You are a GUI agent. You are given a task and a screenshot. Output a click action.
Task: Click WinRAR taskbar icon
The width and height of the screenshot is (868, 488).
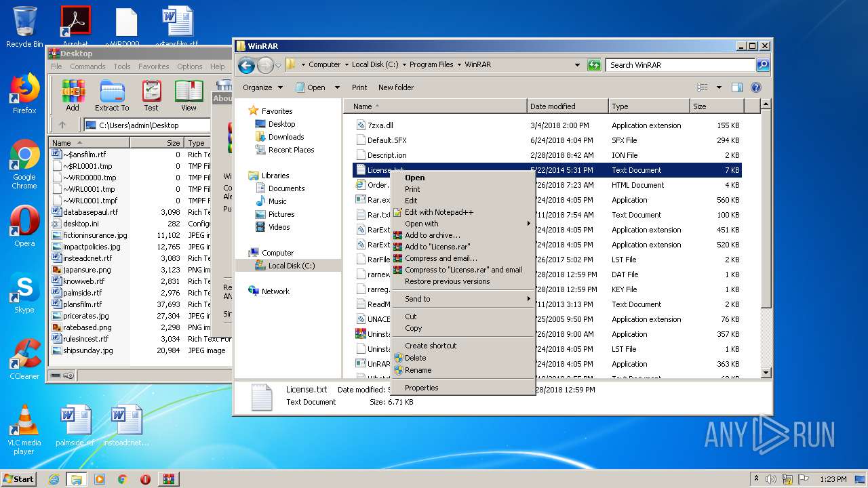tap(169, 479)
